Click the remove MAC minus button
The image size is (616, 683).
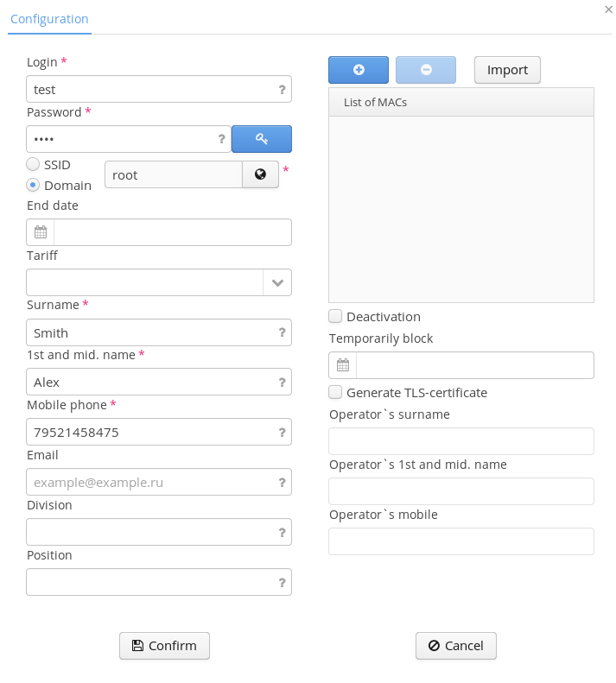pyautogui.click(x=426, y=70)
